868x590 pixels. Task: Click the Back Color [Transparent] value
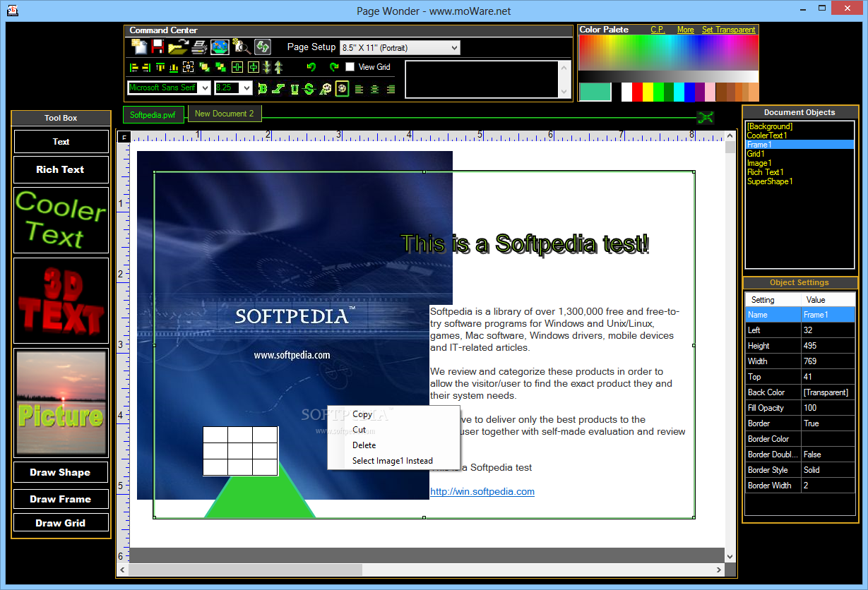pyautogui.click(x=828, y=392)
